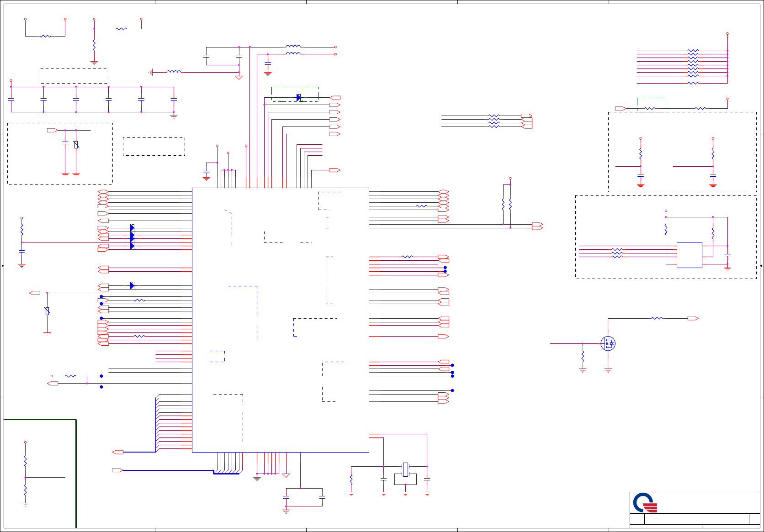The image size is (764, 532).
Task: Click the output port right of the MOSFET resistor
Action: (693, 318)
